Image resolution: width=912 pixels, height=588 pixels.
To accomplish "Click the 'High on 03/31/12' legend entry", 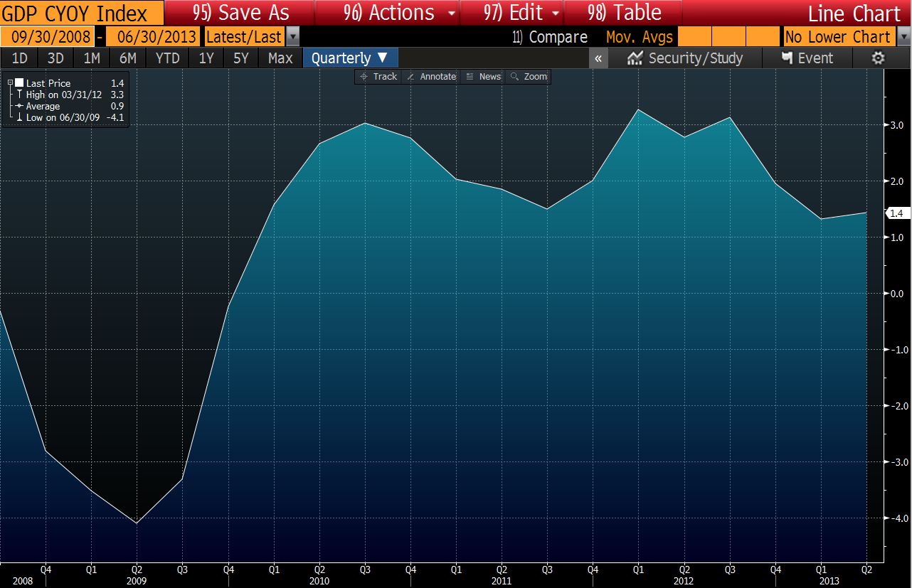I will pyautogui.click(x=65, y=95).
